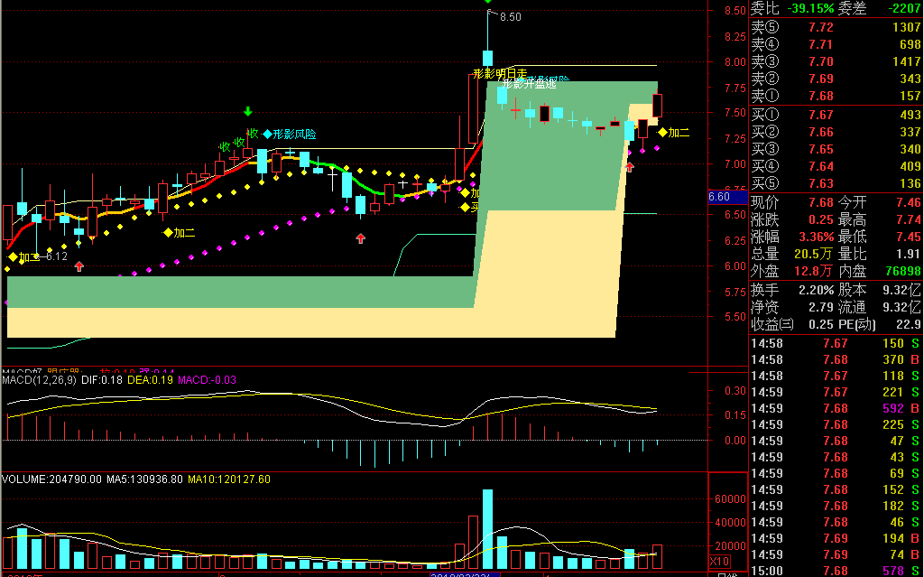Click the 8.50 high price label

click(x=511, y=17)
